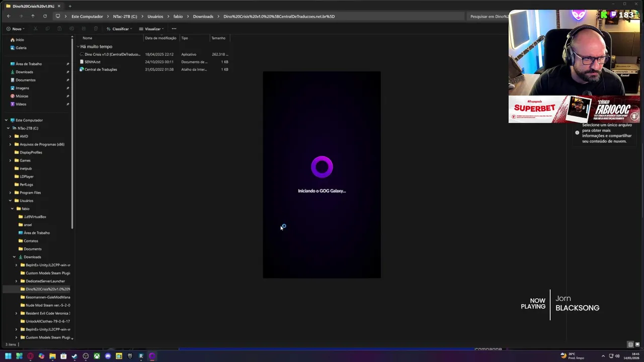This screenshot has width=644, height=362.
Task: Open pinned Músicas quick access
Action: pyautogui.click(x=22, y=96)
